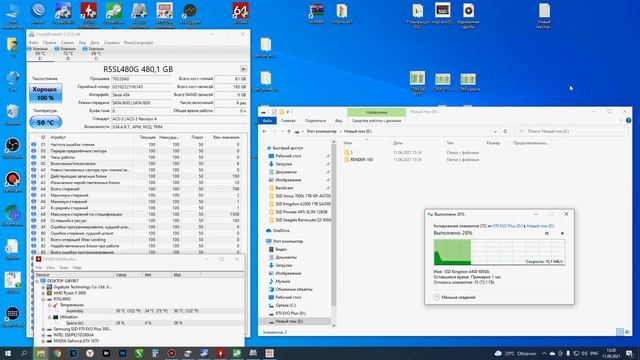Open Загрузки under quick access
Image resolution: width=640 pixels, height=360 pixels.
click(283, 164)
